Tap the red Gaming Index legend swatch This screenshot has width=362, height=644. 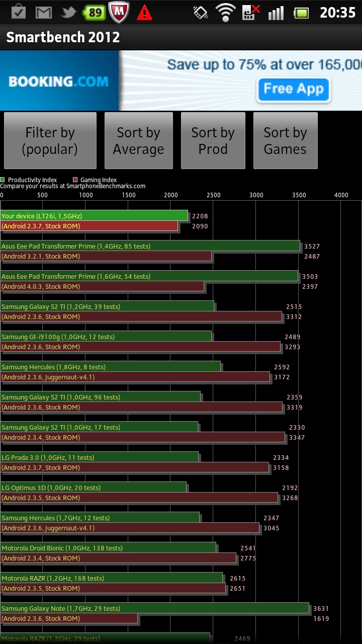[75, 180]
